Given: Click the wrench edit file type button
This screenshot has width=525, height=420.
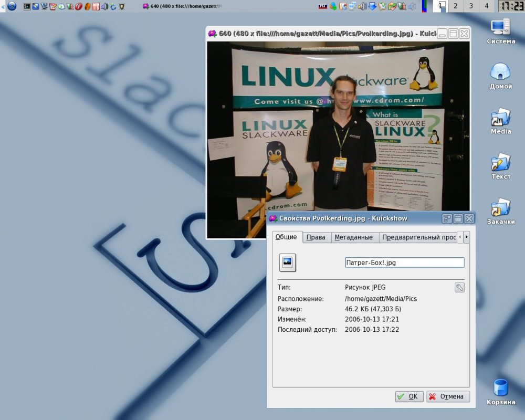Looking at the screenshot, I should (x=459, y=287).
